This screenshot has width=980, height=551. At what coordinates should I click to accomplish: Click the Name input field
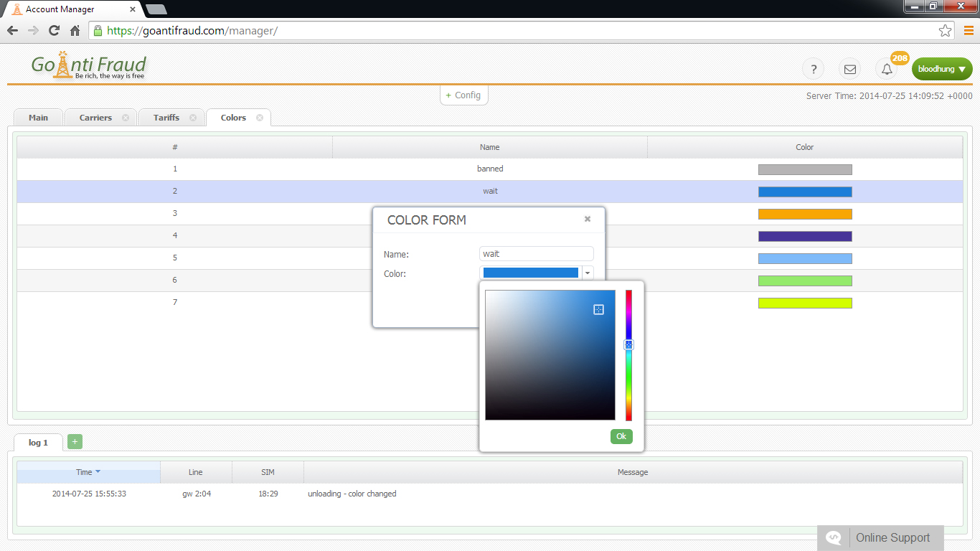pos(536,254)
